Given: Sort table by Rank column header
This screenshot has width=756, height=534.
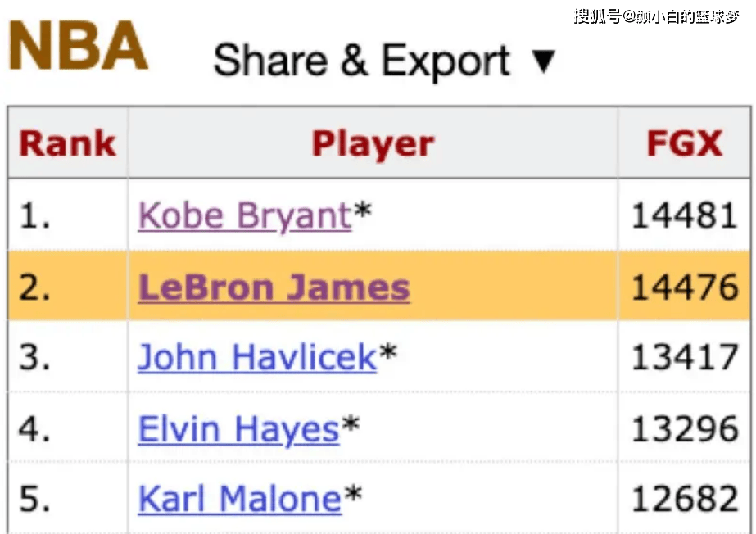Looking at the screenshot, I should click(67, 143).
